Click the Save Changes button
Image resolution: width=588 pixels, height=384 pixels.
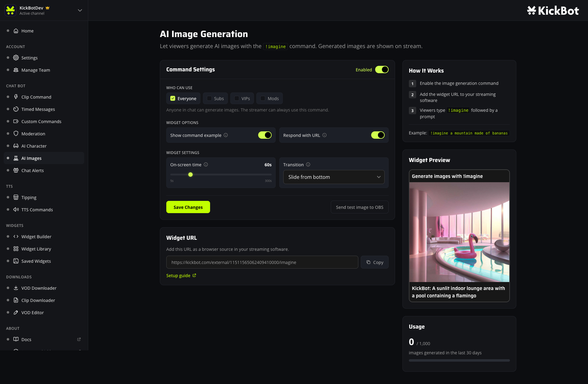point(188,207)
